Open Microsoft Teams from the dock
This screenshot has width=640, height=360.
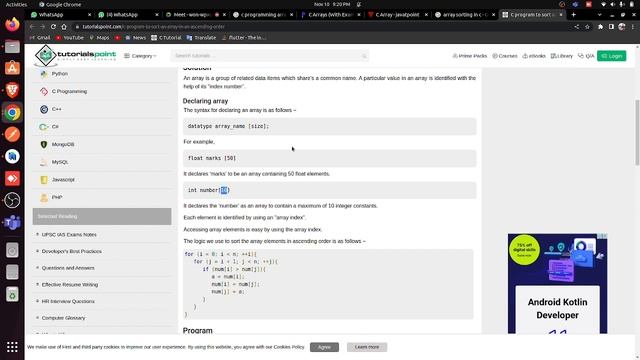pyautogui.click(x=12, y=222)
